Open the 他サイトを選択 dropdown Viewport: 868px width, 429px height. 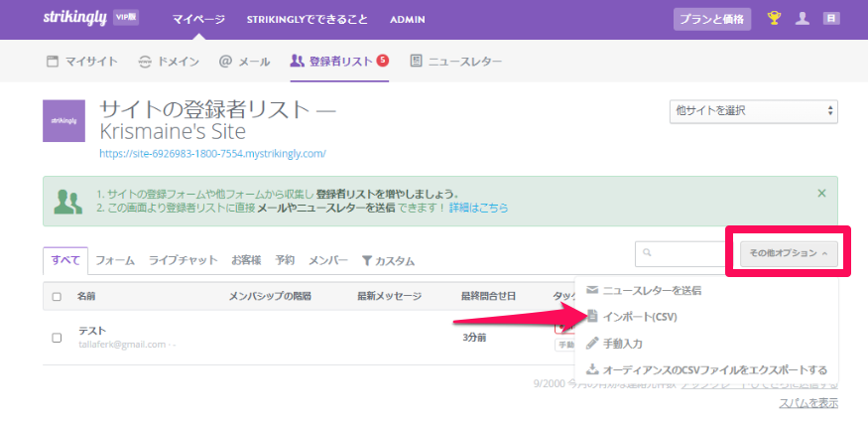tap(753, 111)
